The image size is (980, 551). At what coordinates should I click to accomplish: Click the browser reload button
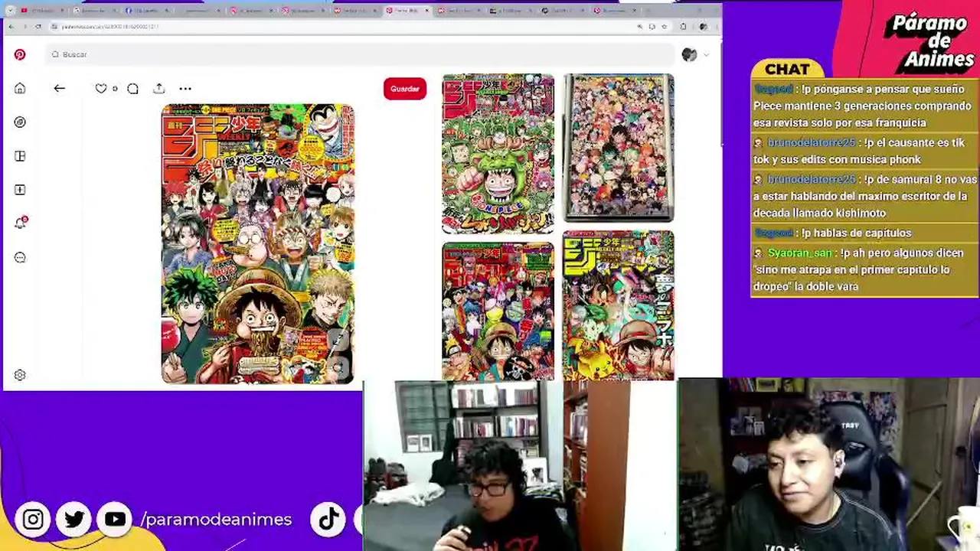point(38,27)
